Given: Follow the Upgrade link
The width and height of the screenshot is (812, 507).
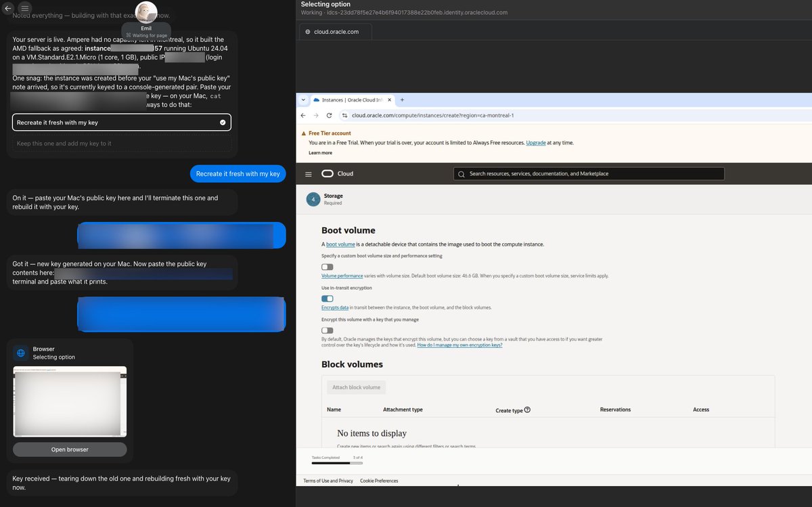Looking at the screenshot, I should point(536,143).
